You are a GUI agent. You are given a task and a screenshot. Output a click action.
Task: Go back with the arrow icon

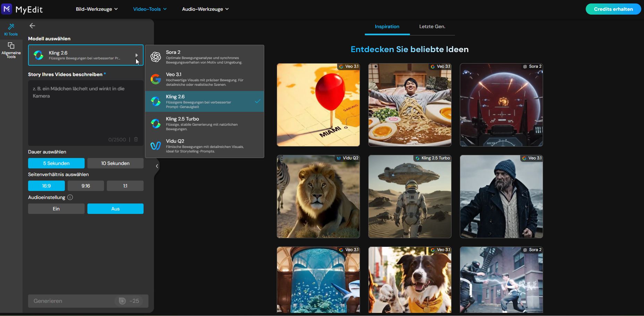32,26
